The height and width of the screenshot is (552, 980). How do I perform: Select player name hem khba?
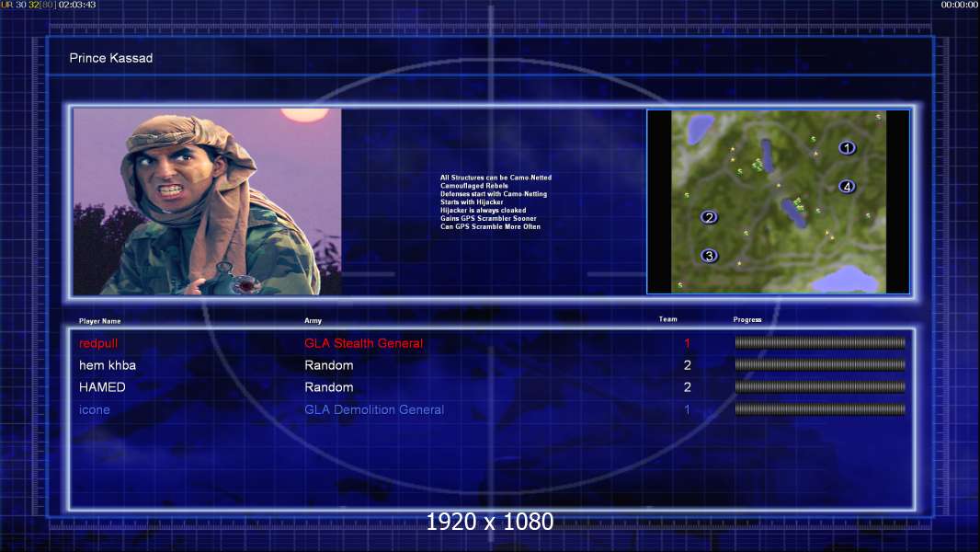(x=108, y=365)
